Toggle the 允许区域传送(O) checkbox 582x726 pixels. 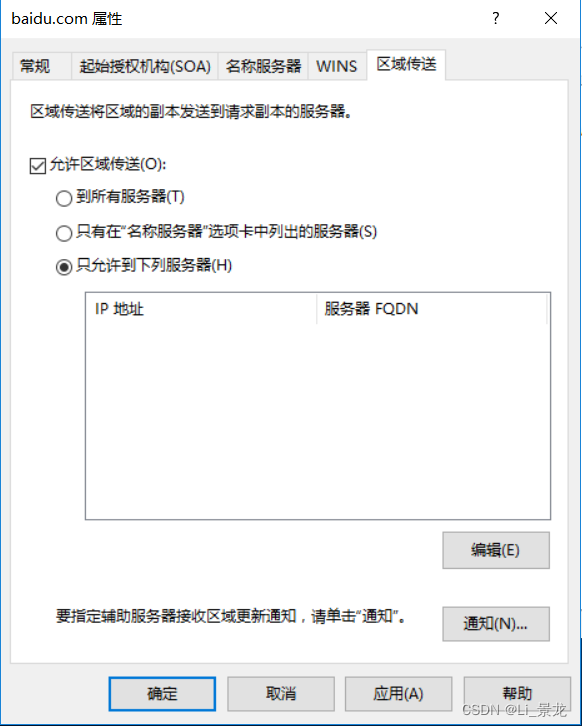(x=38, y=165)
